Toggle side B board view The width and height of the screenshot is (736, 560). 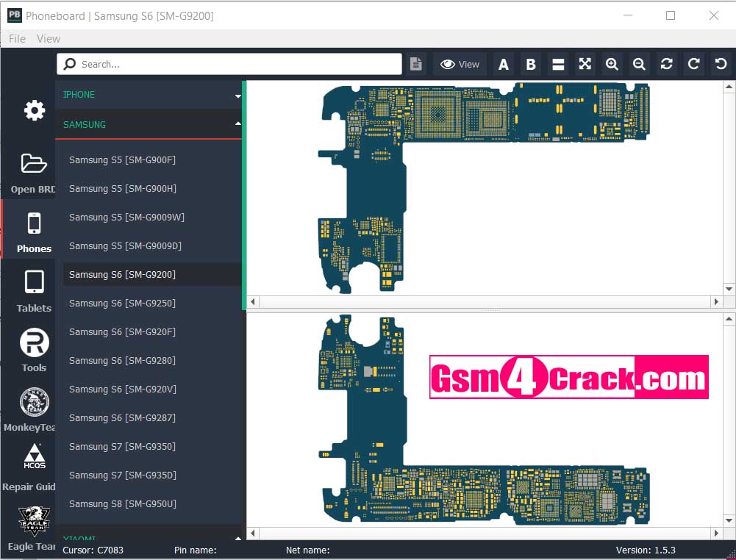(x=531, y=64)
